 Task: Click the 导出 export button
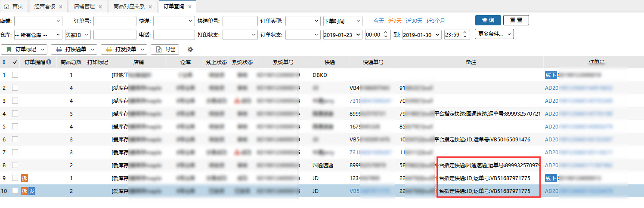165,49
